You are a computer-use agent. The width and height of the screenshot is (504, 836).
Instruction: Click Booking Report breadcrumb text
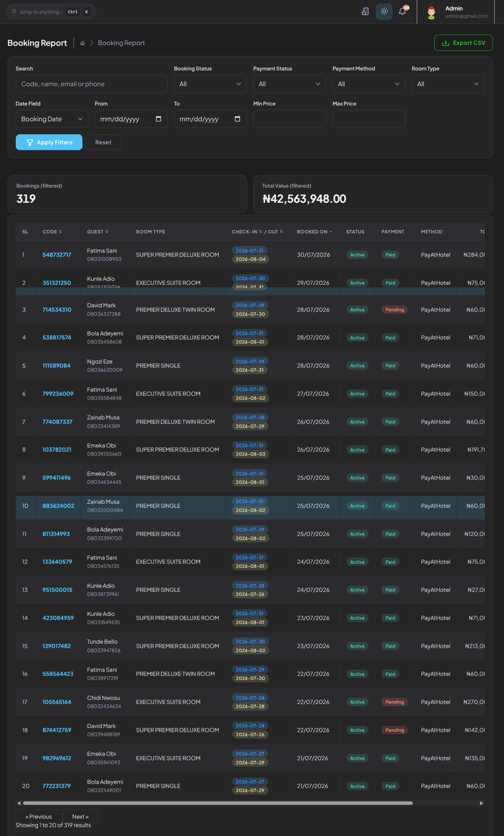[121, 43]
